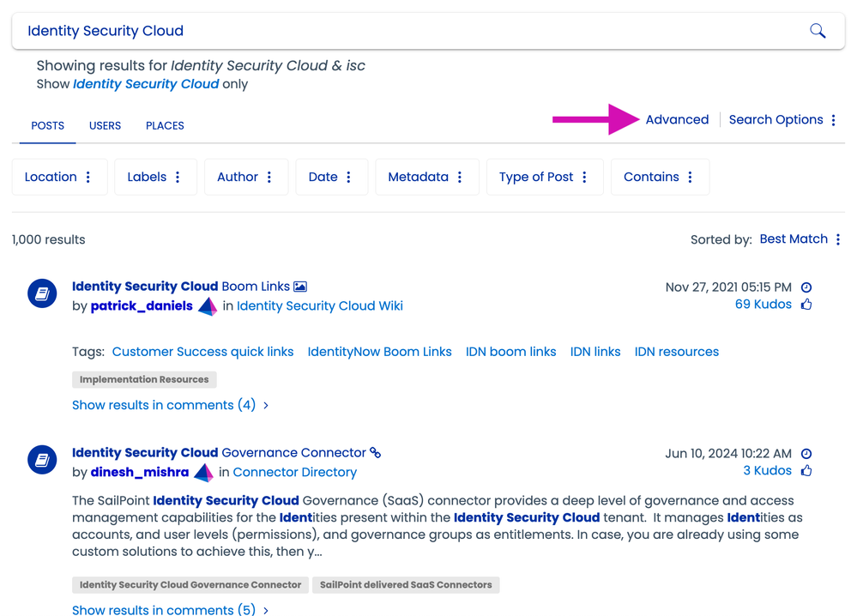Expand the Date filter
This screenshot has width=857, height=616.
tap(331, 177)
